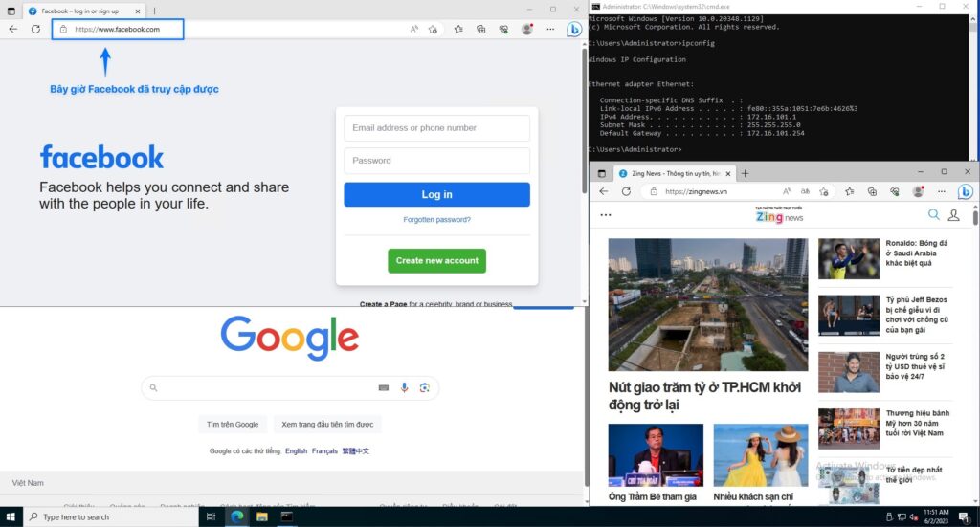Add Zing News page to favorites star
The width and height of the screenshot is (980, 527).
click(824, 191)
